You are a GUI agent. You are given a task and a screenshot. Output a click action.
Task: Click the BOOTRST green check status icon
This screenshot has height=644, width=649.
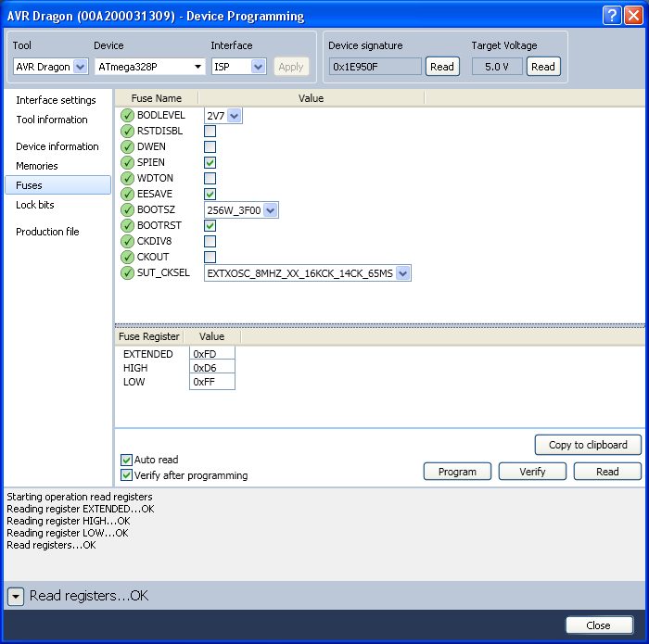click(127, 225)
